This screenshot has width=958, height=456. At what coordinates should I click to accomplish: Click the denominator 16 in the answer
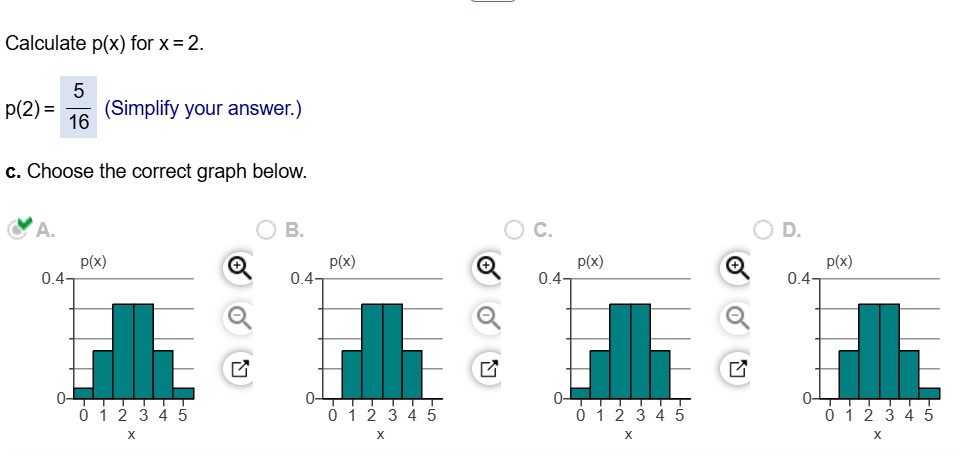pyautogui.click(x=79, y=123)
